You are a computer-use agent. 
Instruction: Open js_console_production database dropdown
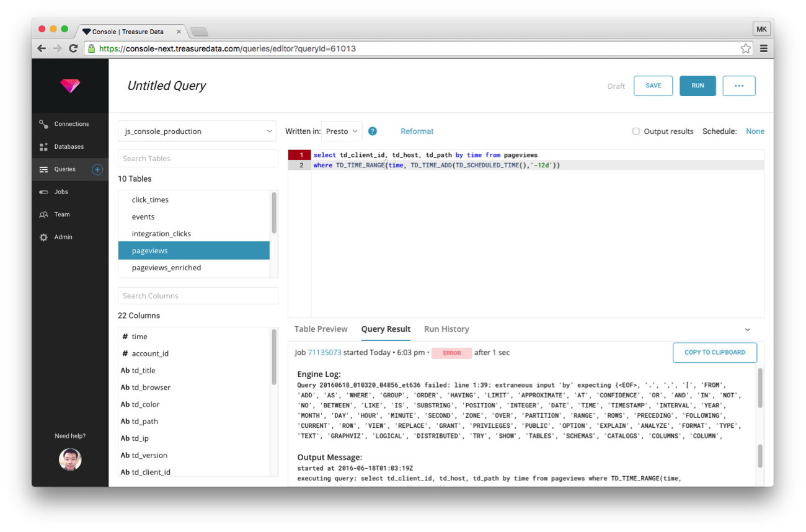(x=197, y=131)
